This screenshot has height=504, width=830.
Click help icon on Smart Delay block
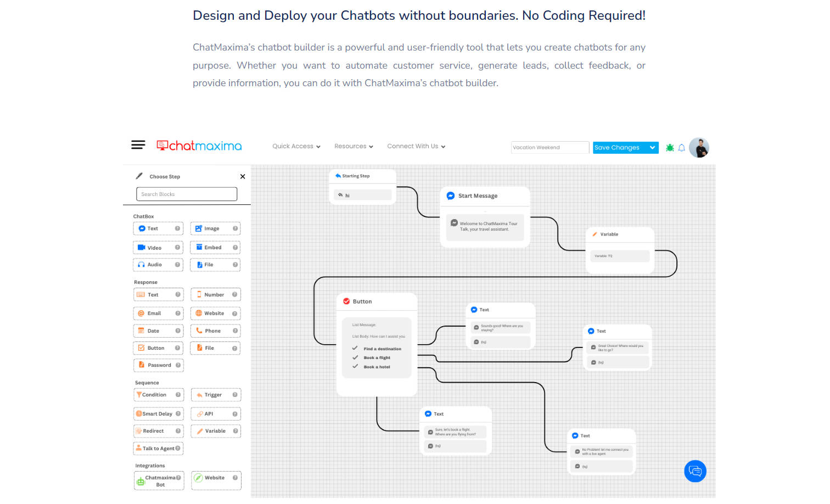click(178, 414)
